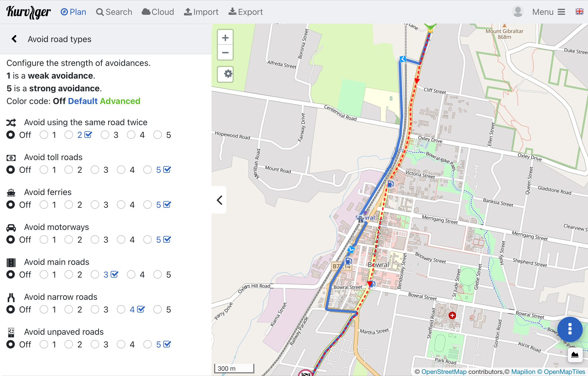Viewport: 588px width, 376px height.
Task: Click the unpaved roads icon
Action: pos(11,332)
